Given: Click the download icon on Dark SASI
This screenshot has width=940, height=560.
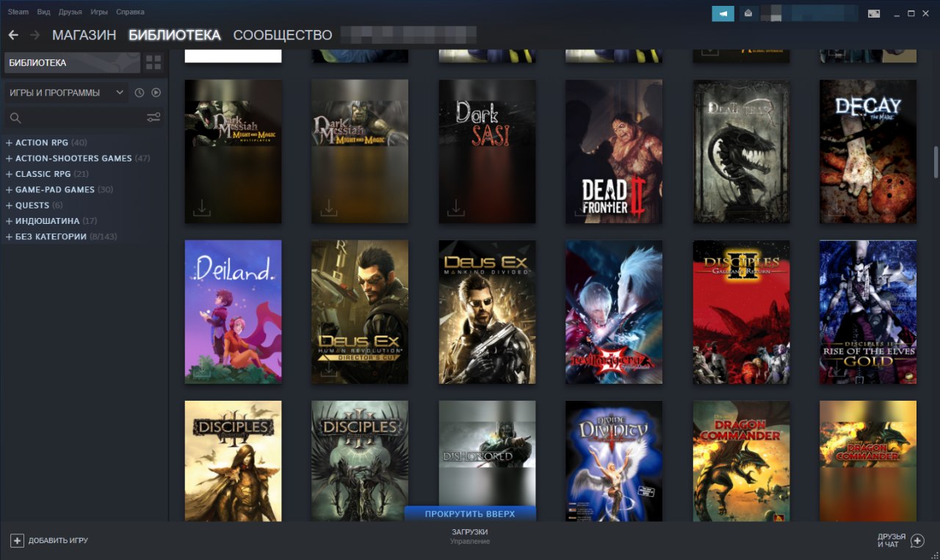Looking at the screenshot, I should coord(456,209).
